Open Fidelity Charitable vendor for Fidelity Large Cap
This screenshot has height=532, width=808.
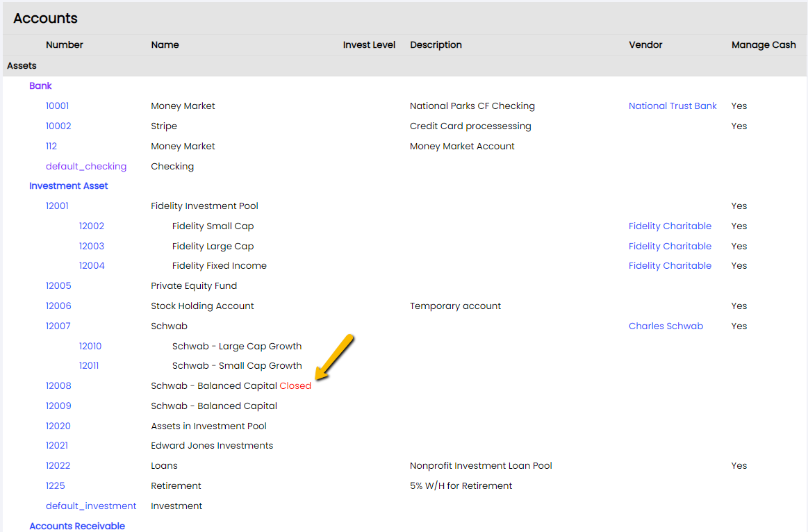670,246
